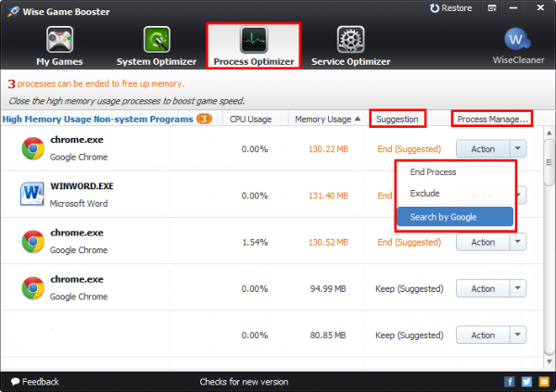Choose Exclude from the dropdown menu

pos(424,194)
